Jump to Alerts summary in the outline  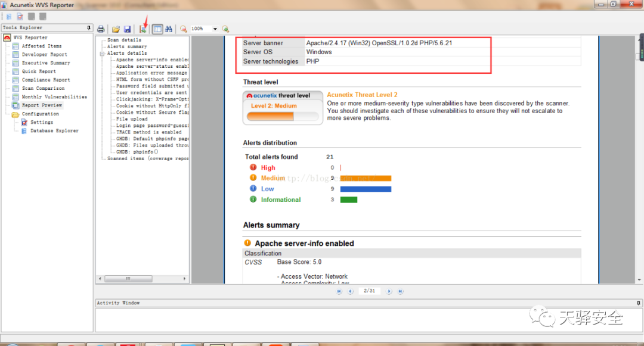pos(127,46)
